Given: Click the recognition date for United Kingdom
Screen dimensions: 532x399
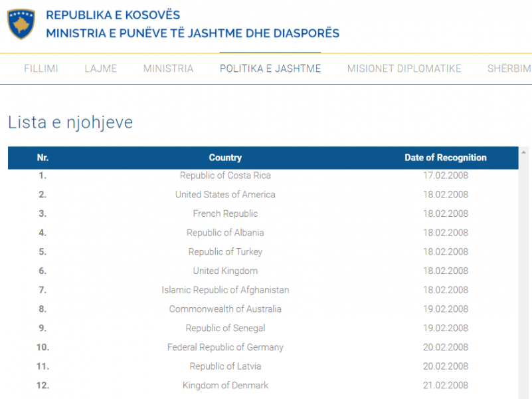Looking at the screenshot, I should click(446, 271).
